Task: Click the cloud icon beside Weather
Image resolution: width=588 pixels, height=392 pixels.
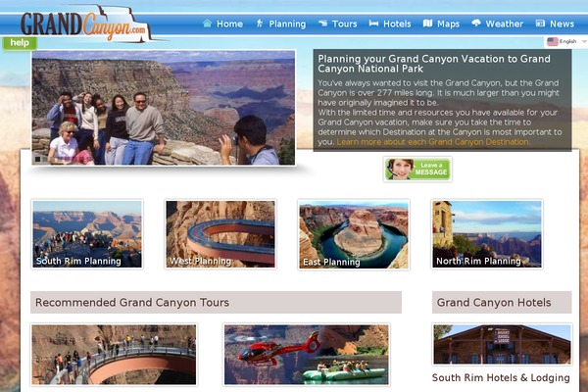Action: tap(476, 23)
